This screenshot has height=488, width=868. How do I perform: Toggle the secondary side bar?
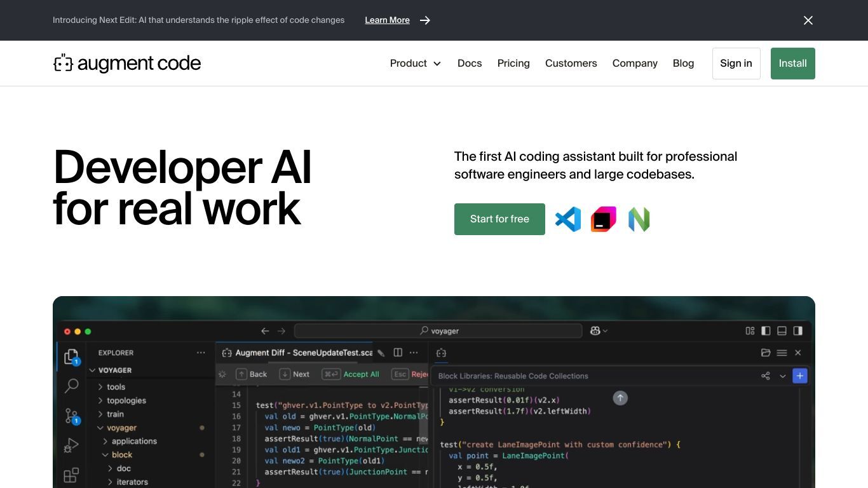798,331
